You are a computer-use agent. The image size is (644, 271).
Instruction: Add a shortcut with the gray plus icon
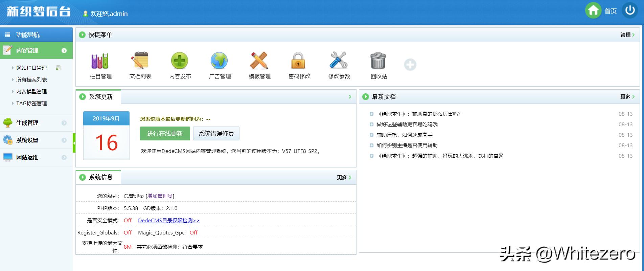point(410,65)
